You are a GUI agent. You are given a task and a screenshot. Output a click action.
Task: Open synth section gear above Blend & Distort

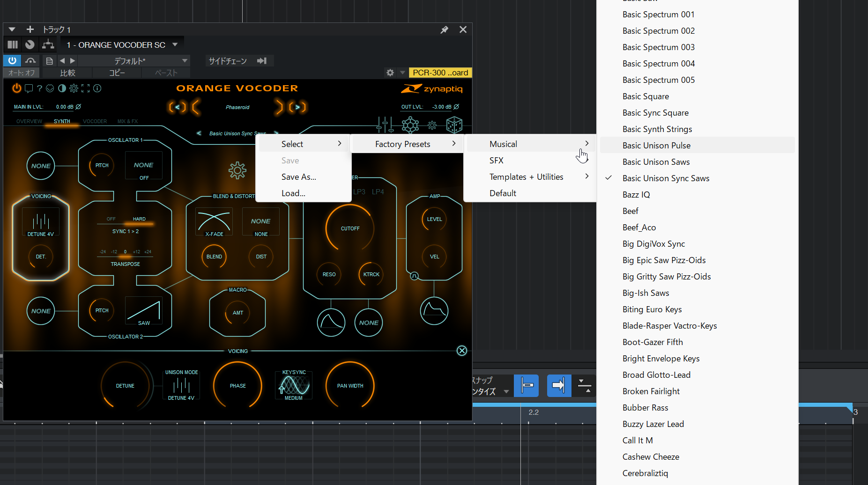pos(237,170)
